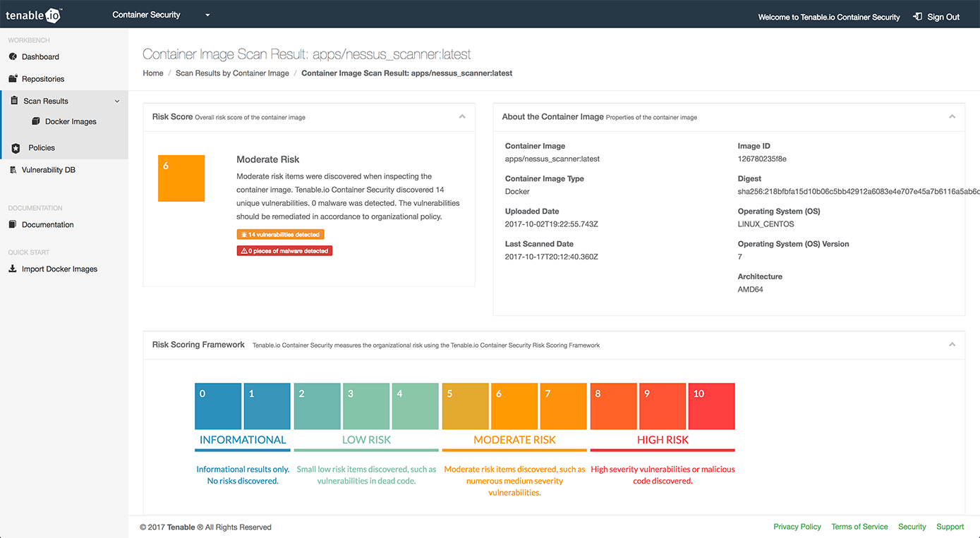The image size is (980, 538).
Task: Click the Scan Results clipboard icon
Action: [x=14, y=101]
